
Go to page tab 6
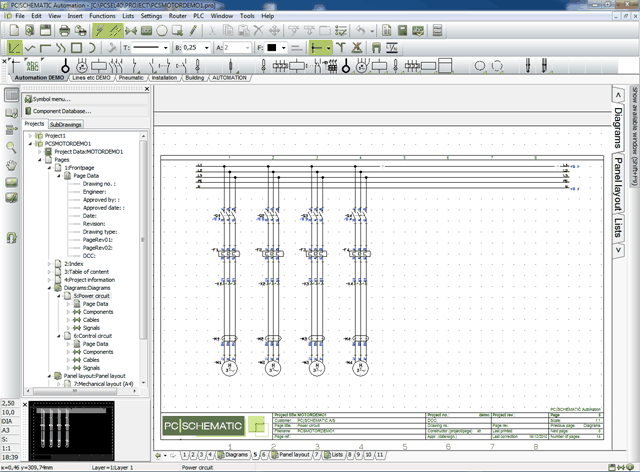(264, 454)
